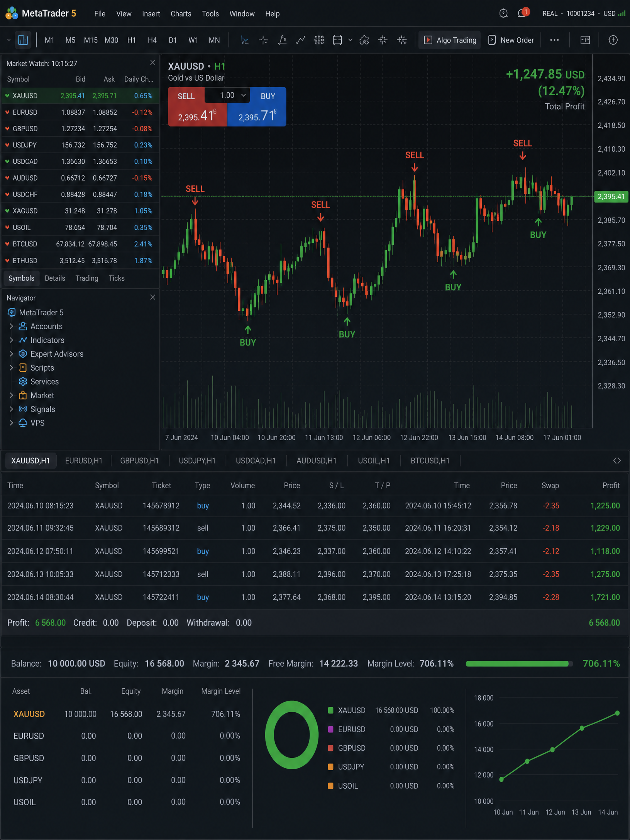Screen dimensions: 630x840
Task: Switch timeframe to M15
Action: click(91, 40)
